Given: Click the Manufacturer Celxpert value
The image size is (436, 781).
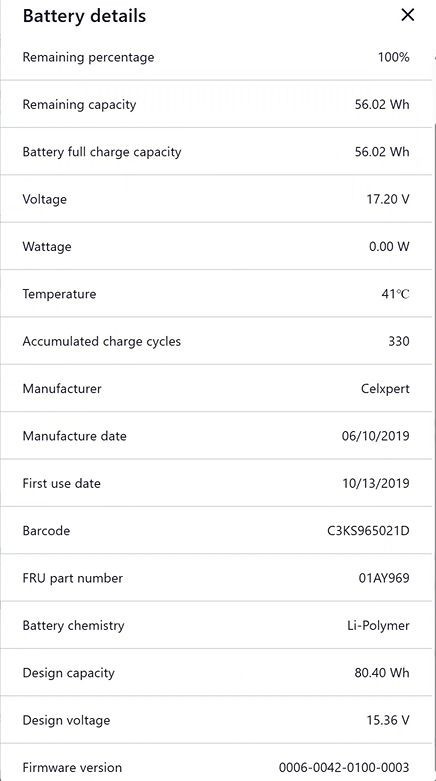Looking at the screenshot, I should tap(385, 389).
